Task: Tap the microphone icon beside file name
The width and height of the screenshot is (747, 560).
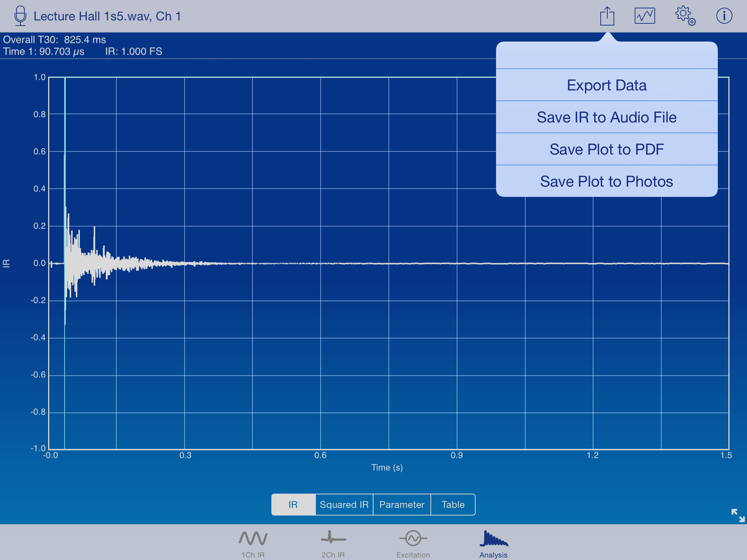Action: pos(20,16)
